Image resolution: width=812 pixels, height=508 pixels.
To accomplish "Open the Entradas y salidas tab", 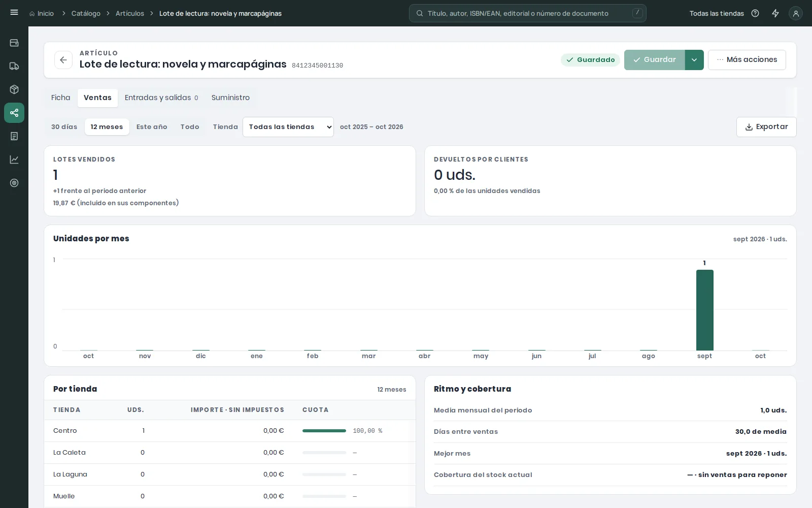I will click(x=161, y=98).
